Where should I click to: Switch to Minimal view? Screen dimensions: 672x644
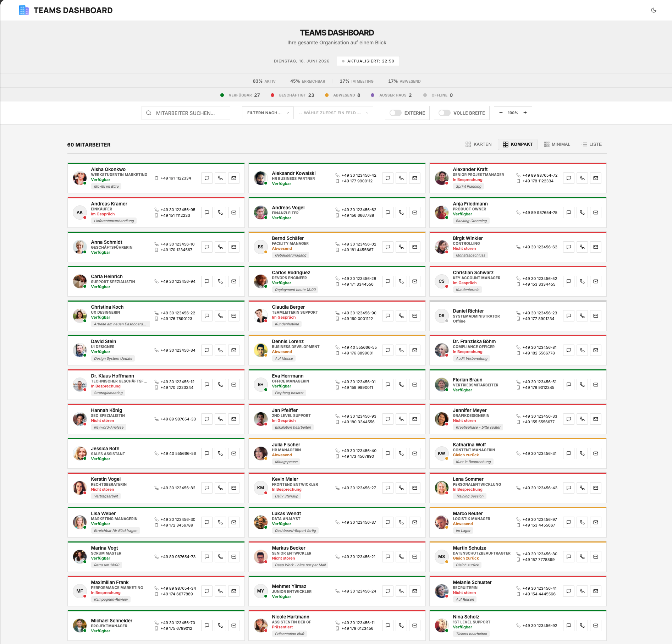point(557,144)
